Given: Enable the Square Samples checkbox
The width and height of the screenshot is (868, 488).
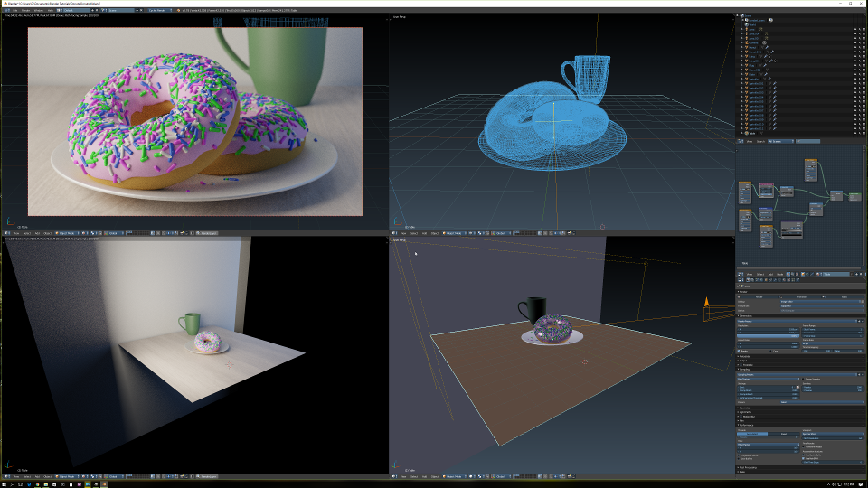Looking at the screenshot, I should pyautogui.click(x=803, y=379).
